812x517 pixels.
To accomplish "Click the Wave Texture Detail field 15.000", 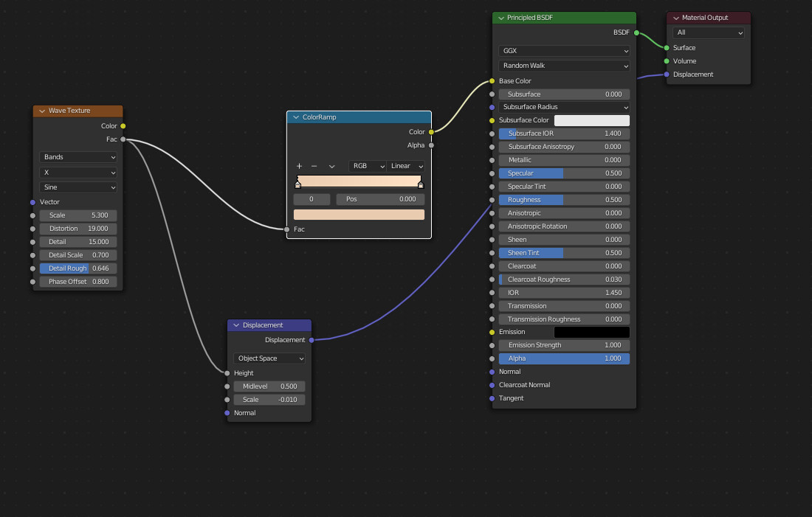I will point(78,242).
